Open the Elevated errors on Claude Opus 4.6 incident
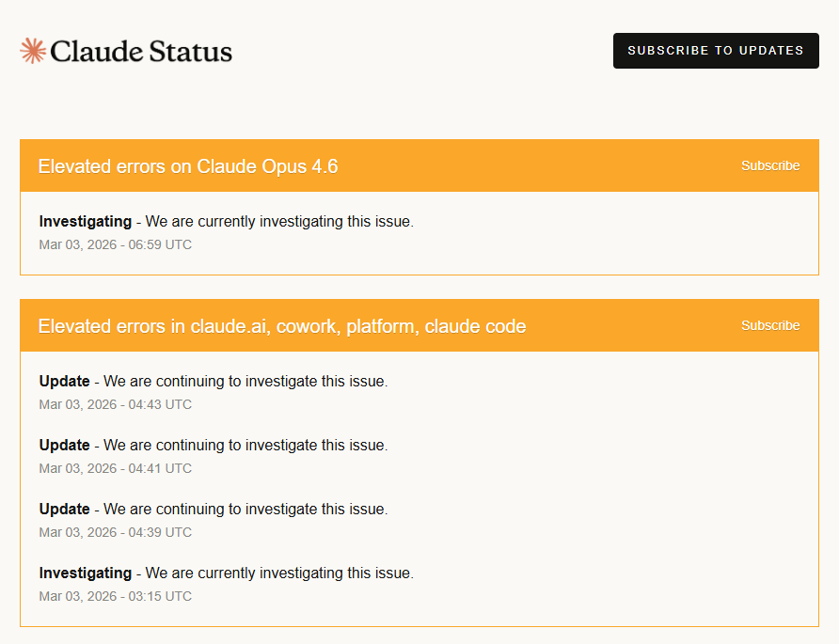The height and width of the screenshot is (644, 839). pos(188,166)
